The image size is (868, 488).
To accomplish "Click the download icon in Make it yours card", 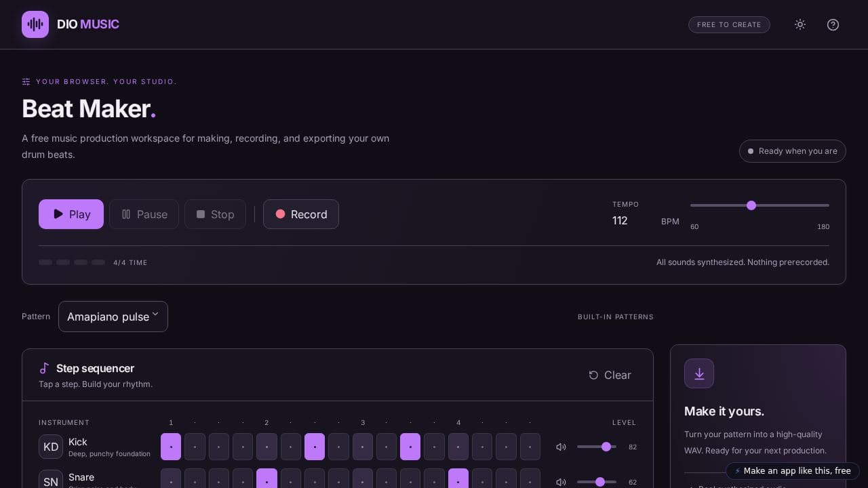I will pos(699,373).
